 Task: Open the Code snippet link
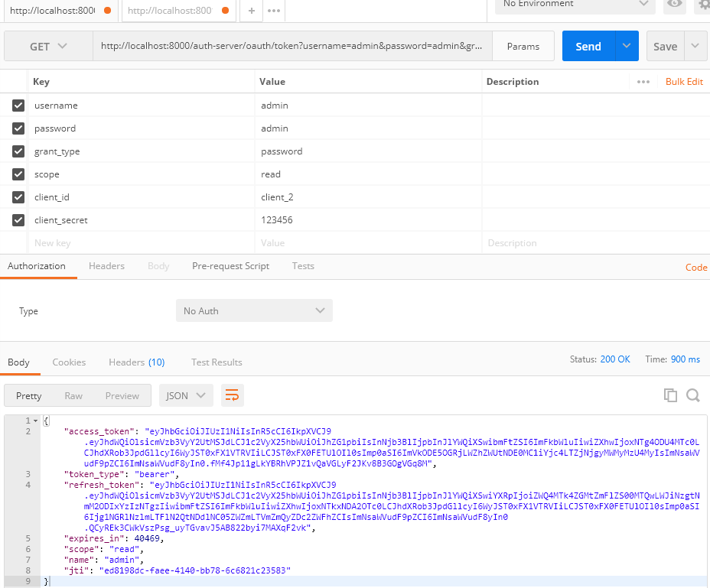[696, 267]
